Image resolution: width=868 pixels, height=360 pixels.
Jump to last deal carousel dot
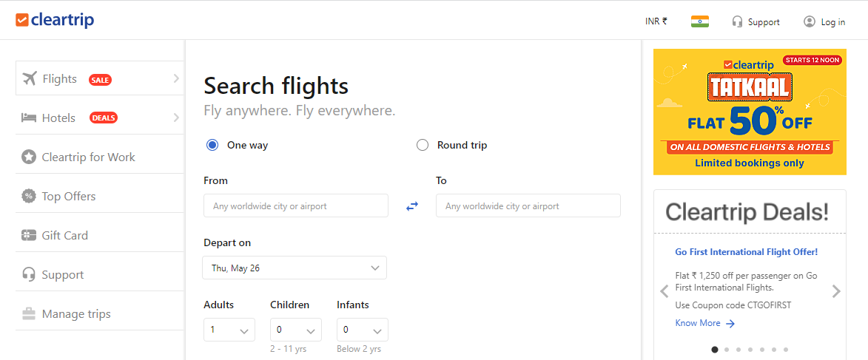point(786,350)
